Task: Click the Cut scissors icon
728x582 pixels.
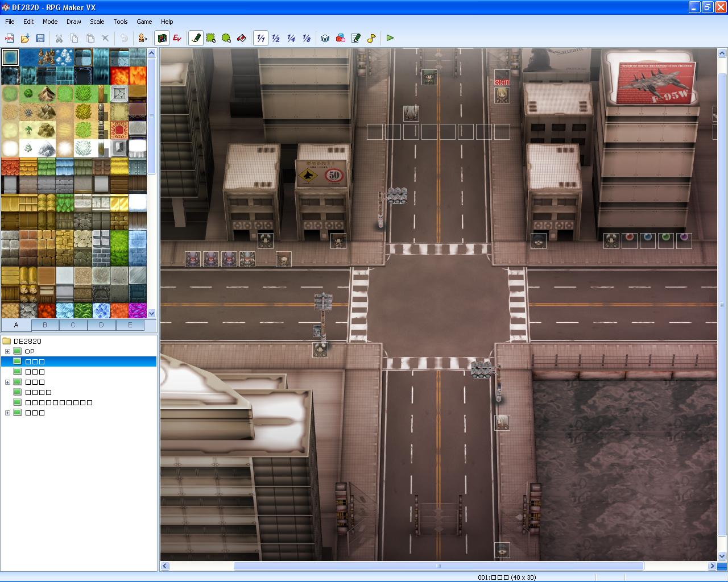Action: coord(59,38)
